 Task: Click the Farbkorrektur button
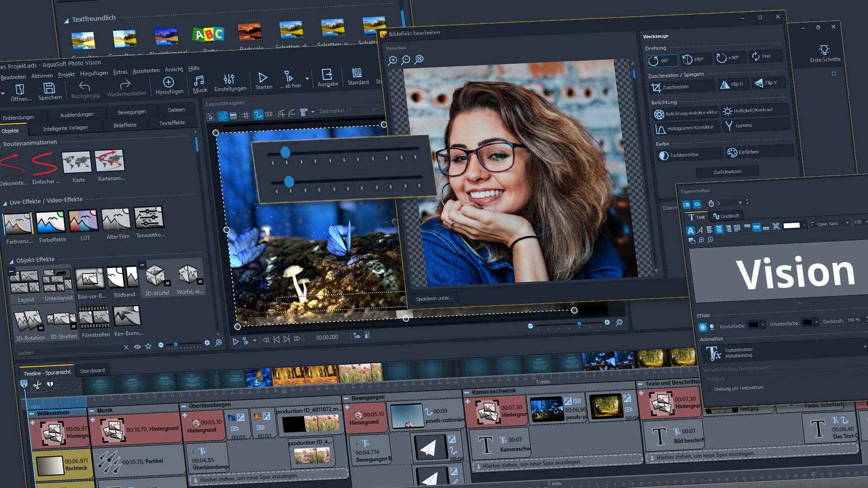[x=689, y=155]
